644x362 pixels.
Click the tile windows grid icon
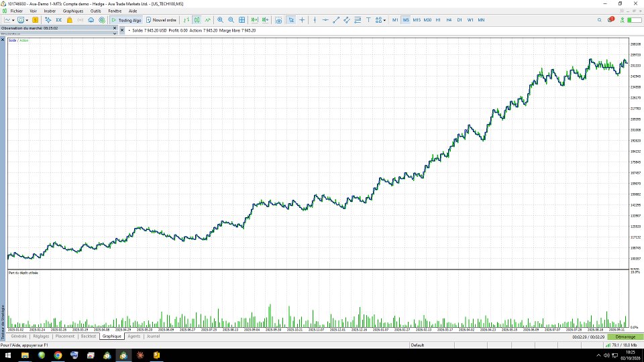(242, 19)
